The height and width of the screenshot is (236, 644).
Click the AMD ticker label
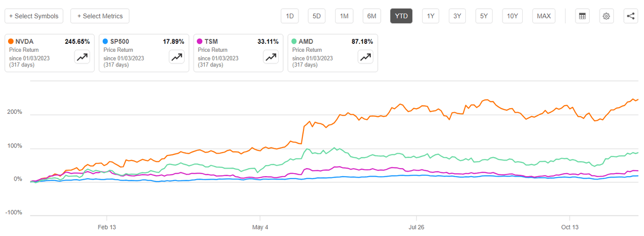tap(306, 42)
